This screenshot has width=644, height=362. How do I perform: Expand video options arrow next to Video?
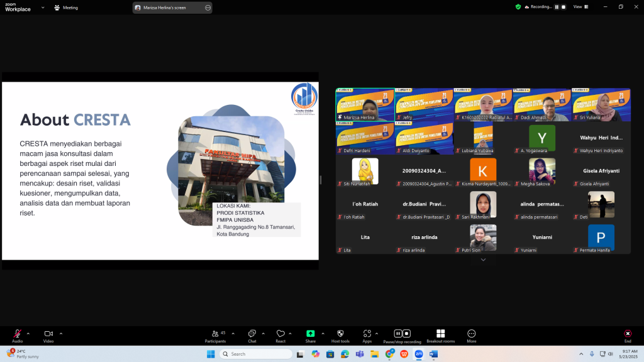[x=61, y=334]
